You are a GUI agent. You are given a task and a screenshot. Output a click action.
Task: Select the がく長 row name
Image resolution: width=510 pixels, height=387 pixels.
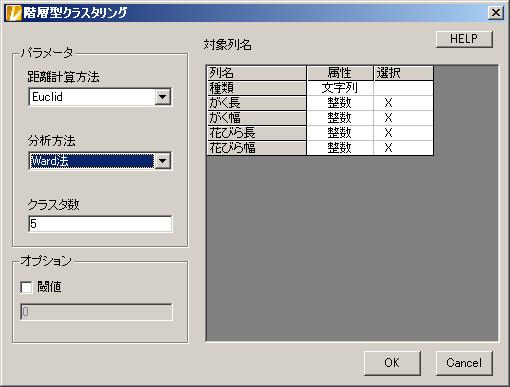pos(256,103)
